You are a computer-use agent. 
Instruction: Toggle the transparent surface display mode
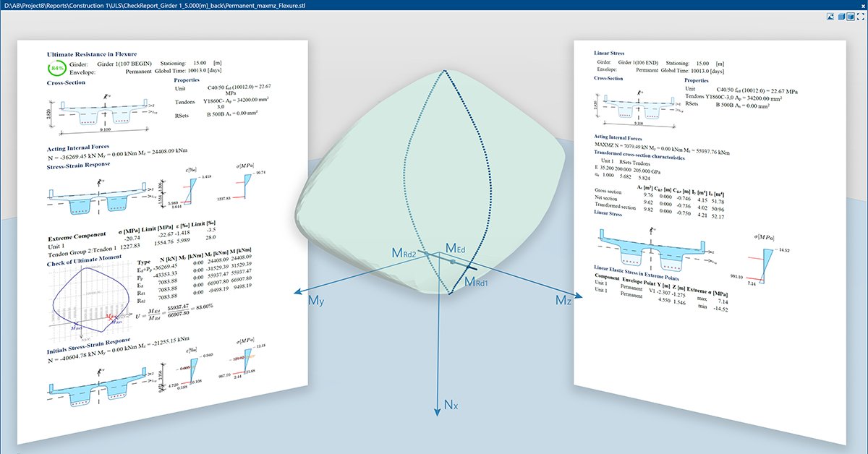click(x=851, y=16)
